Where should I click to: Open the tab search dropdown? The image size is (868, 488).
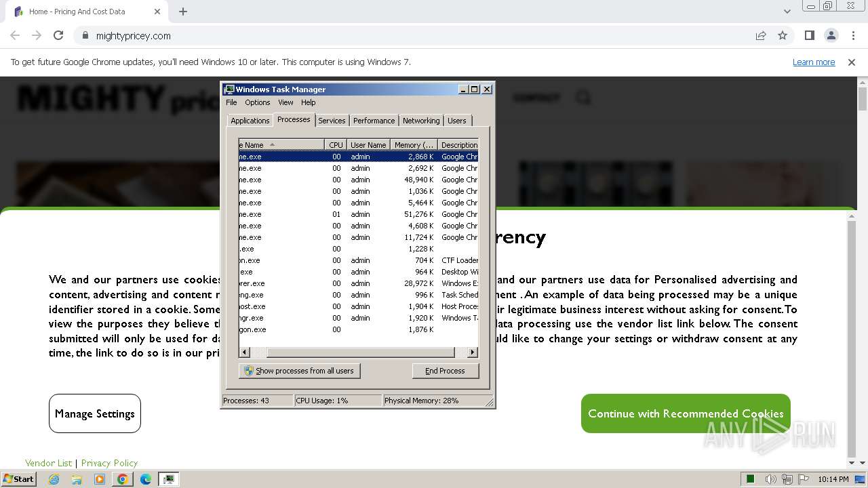pyautogui.click(x=787, y=12)
